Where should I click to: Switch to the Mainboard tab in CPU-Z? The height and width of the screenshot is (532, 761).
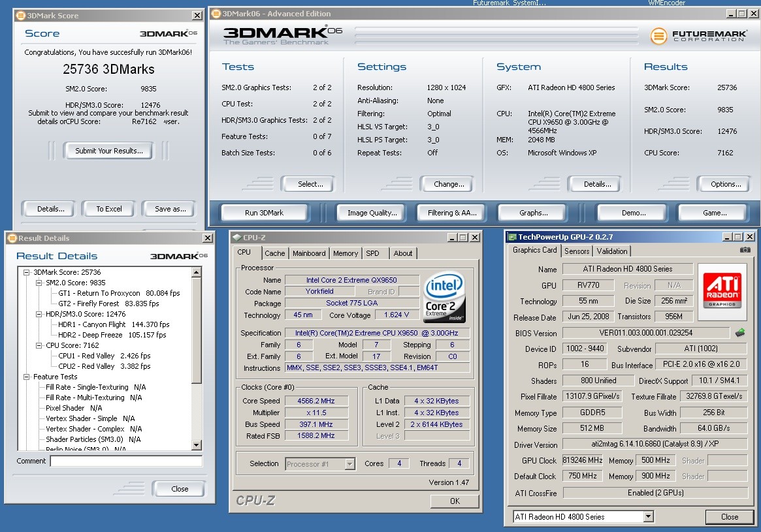click(309, 253)
